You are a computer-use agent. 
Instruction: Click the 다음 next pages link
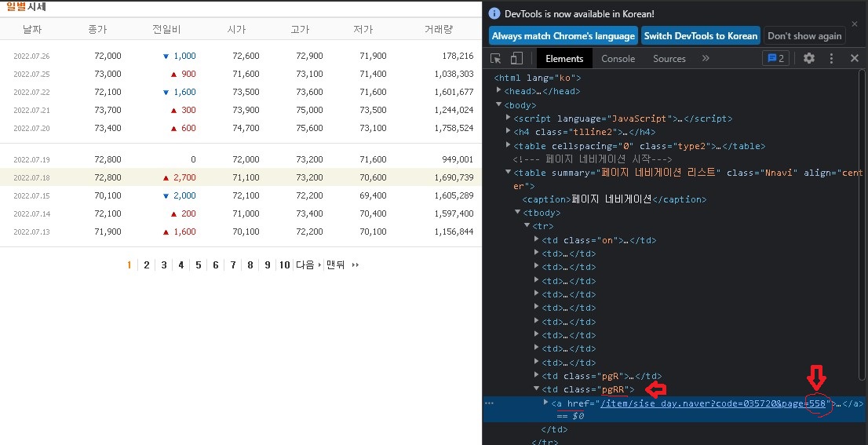(308, 265)
